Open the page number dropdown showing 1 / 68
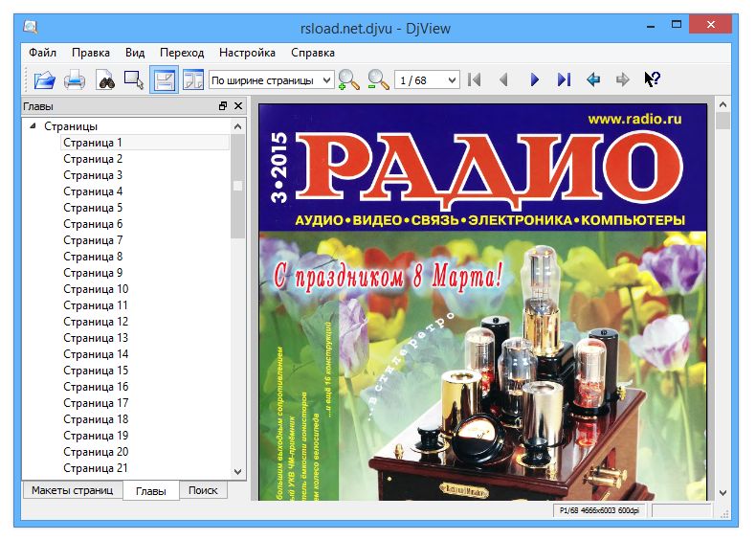The height and width of the screenshot is (540, 756). (x=427, y=80)
